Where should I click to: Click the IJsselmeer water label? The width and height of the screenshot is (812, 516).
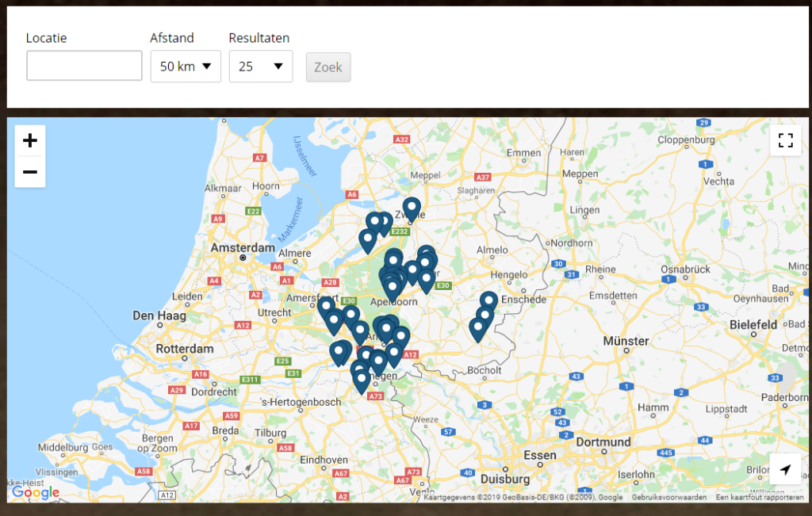coord(305,156)
